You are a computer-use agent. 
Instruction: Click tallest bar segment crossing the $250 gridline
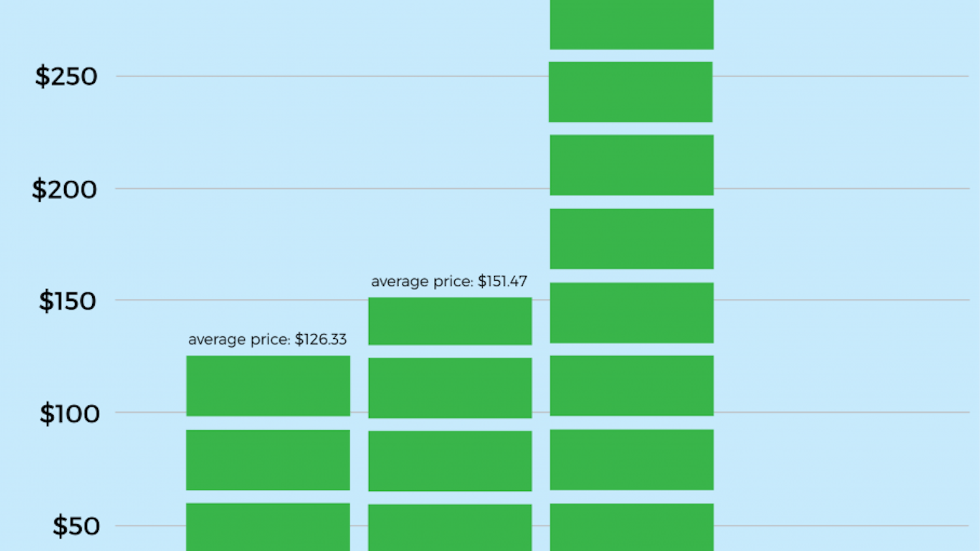pos(630,92)
